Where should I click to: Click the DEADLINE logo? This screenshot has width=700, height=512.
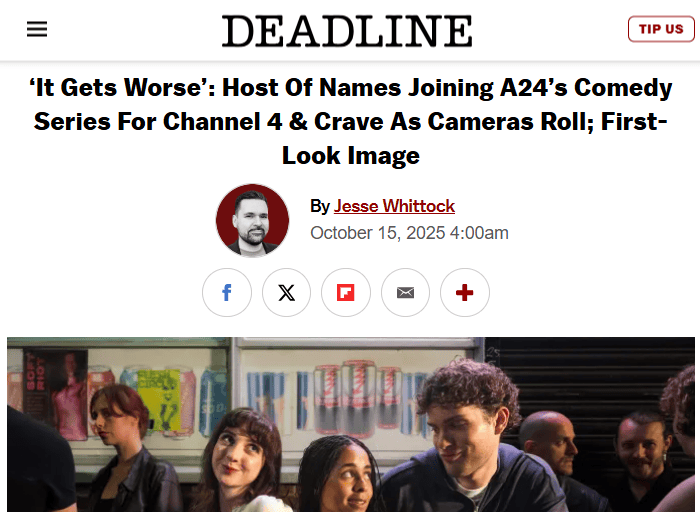tap(347, 31)
